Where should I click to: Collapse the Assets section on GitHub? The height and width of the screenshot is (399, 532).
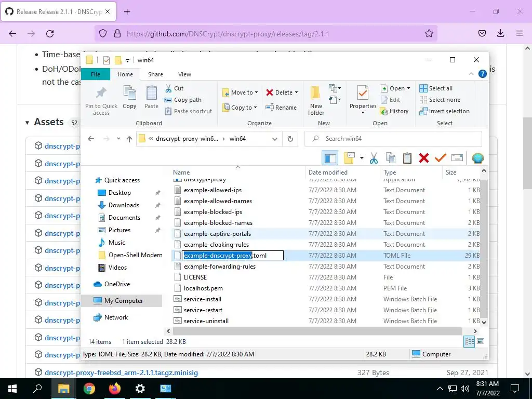click(28, 123)
